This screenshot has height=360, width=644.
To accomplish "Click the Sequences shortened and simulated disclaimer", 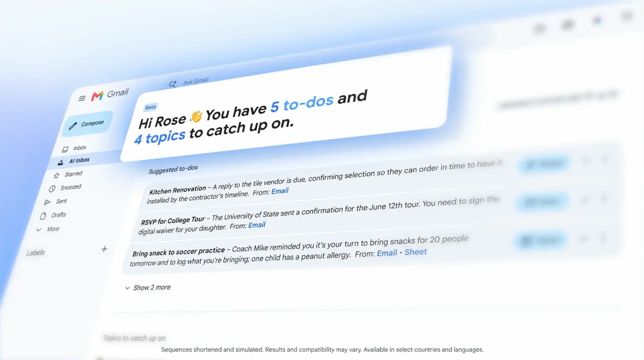I will click(322, 350).
